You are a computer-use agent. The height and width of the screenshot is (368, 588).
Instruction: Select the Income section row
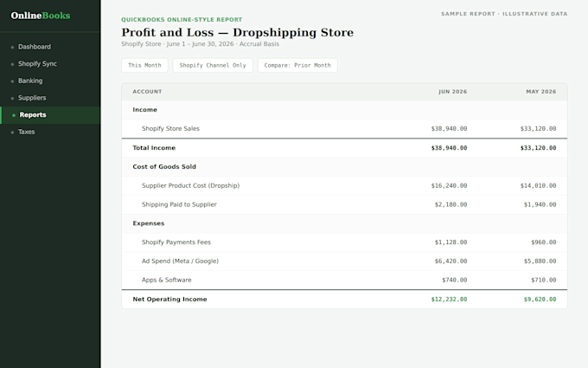344,110
